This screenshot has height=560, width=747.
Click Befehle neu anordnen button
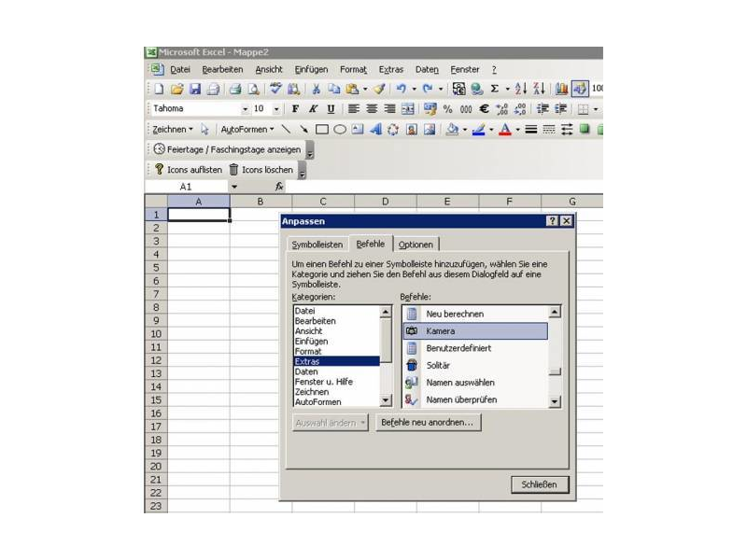pos(428,423)
